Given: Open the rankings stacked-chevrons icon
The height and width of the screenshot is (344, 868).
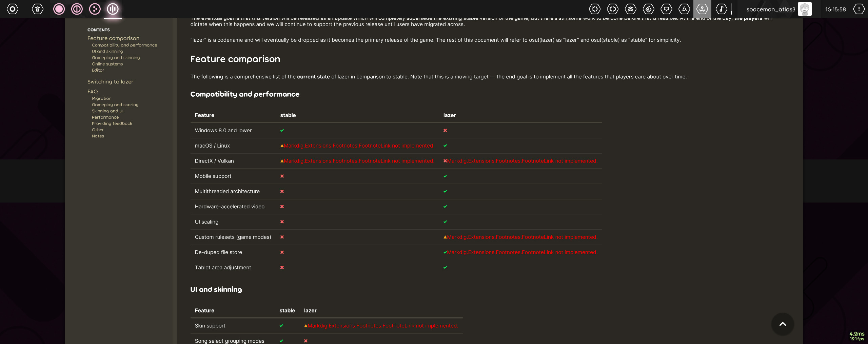Looking at the screenshot, I should coord(631,9).
